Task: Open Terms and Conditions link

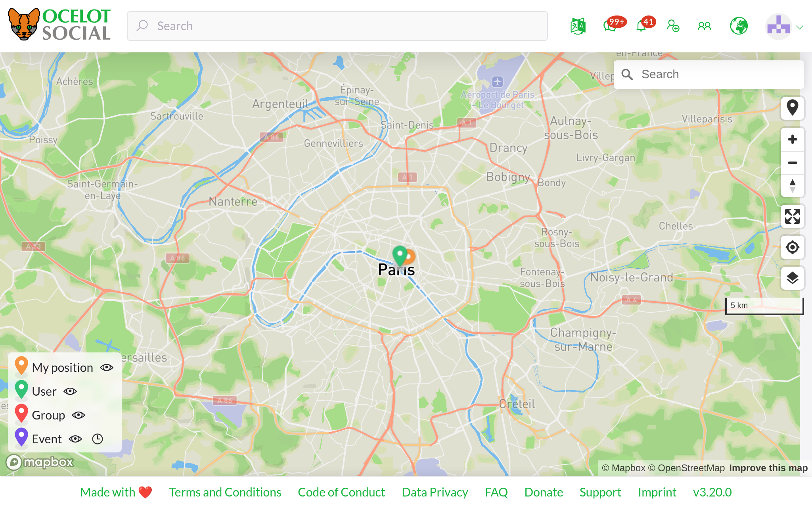Action: [x=225, y=492]
